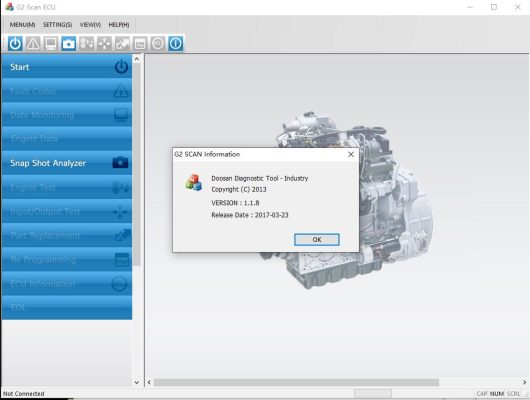Click the Input/Output Test toolbar icon

(x=104, y=44)
